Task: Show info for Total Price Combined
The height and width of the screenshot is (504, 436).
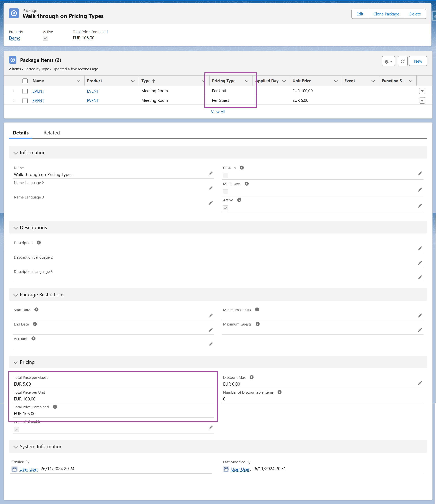Action: point(55,407)
